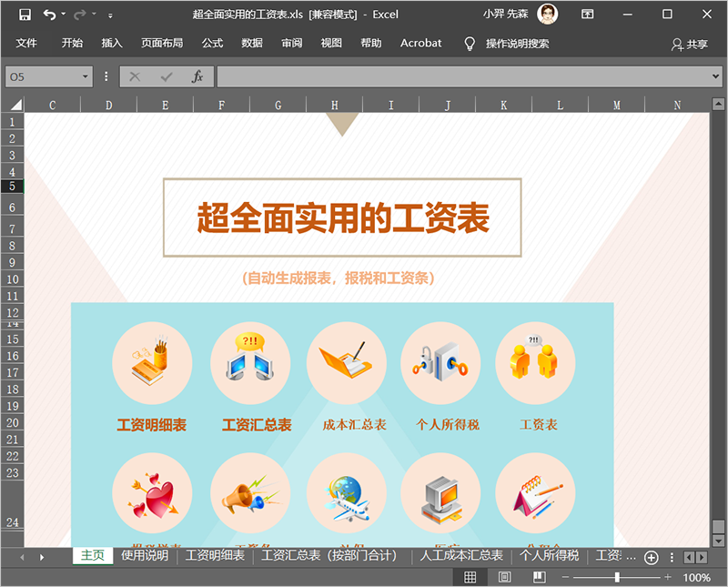This screenshot has width=728, height=587.
Task: Switch to the 使用说明 sheet tab
Action: [x=145, y=555]
